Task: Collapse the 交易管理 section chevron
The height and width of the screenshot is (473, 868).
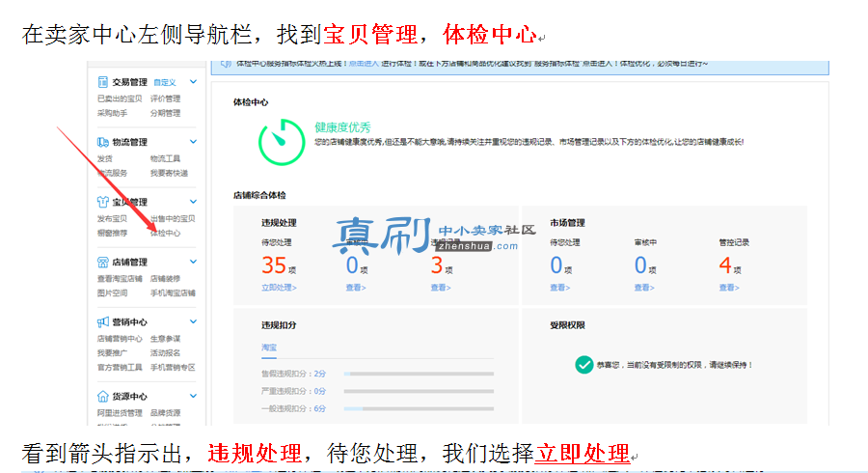Action: pyautogui.click(x=193, y=81)
